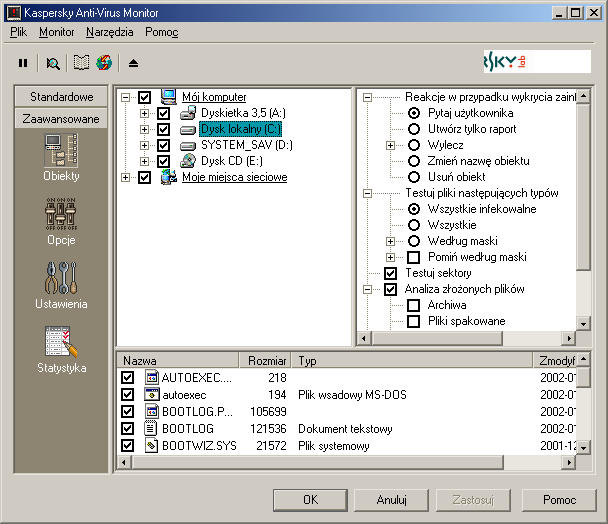This screenshot has width=608, height=524.
Task: Sort files by the Nazwa column header
Action: 178,361
